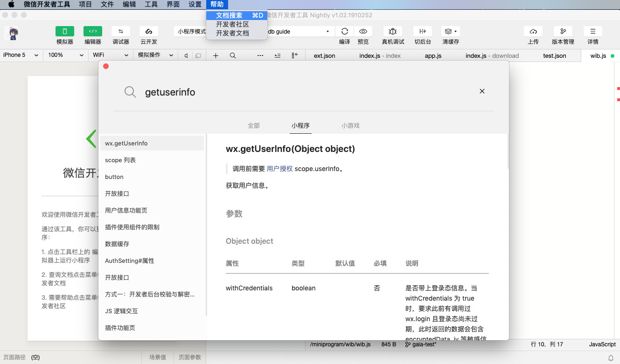This screenshot has height=364, width=620.
Task: Select scope 列表 search result
Action: click(x=152, y=160)
